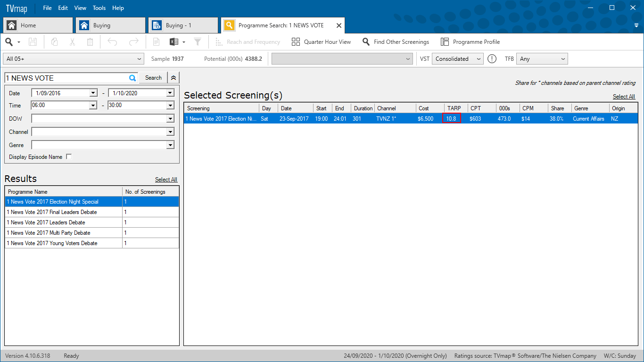Export to Excel using the toolbar icon
The image size is (644, 362).
(174, 42)
